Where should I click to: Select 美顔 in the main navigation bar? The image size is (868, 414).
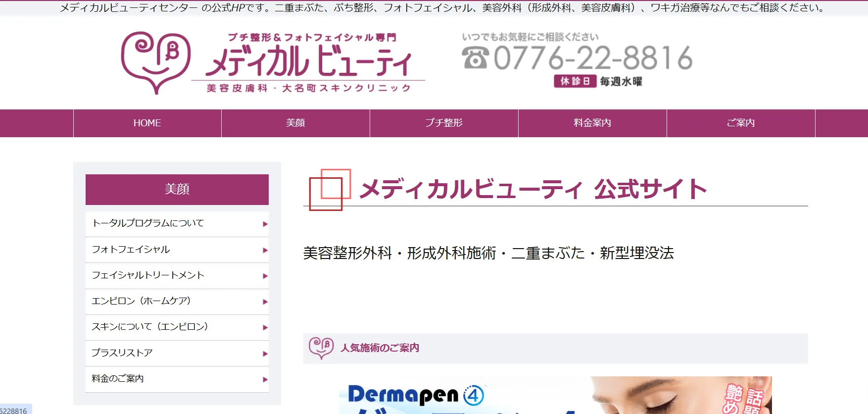point(295,123)
